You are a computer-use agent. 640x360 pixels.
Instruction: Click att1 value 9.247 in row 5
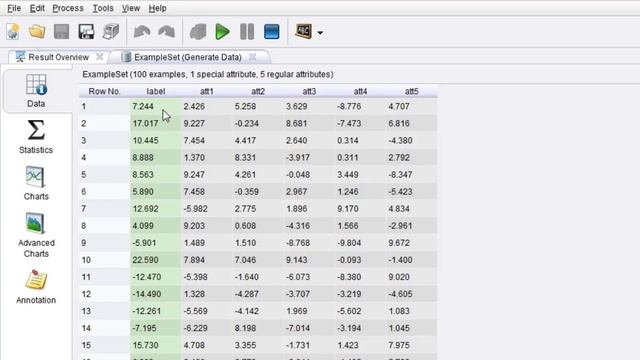point(194,175)
